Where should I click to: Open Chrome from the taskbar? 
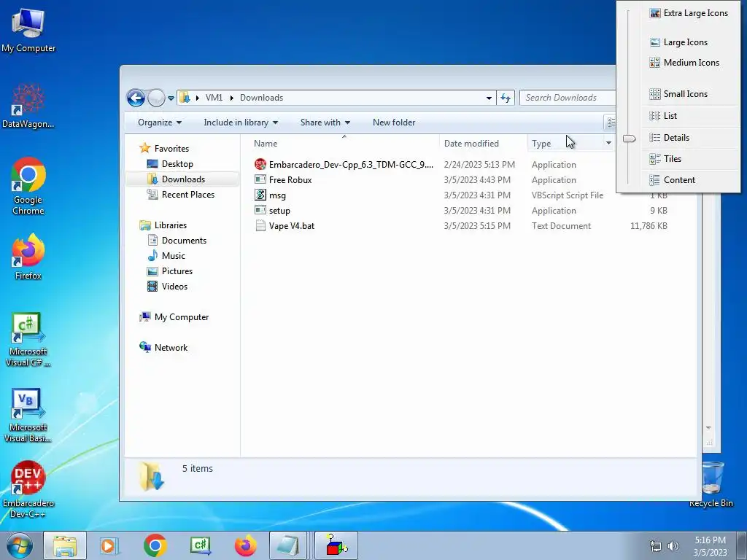click(155, 545)
